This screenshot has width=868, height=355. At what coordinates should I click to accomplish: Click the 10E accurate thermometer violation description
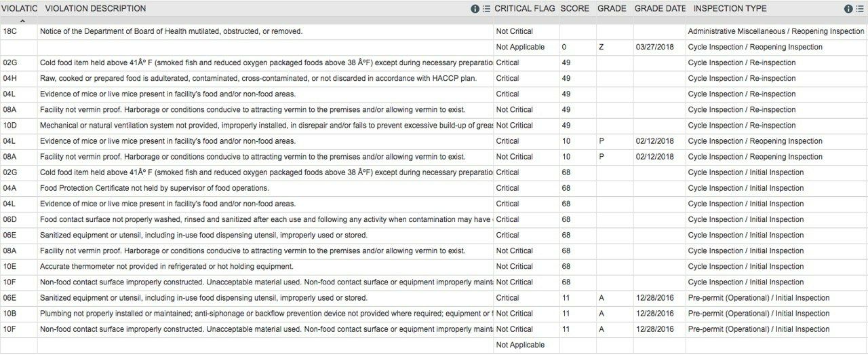point(167,267)
